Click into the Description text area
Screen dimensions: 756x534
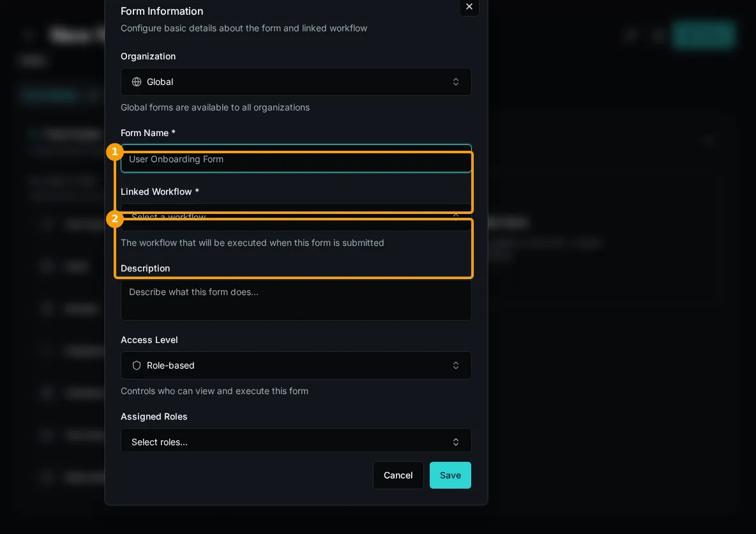(x=296, y=300)
